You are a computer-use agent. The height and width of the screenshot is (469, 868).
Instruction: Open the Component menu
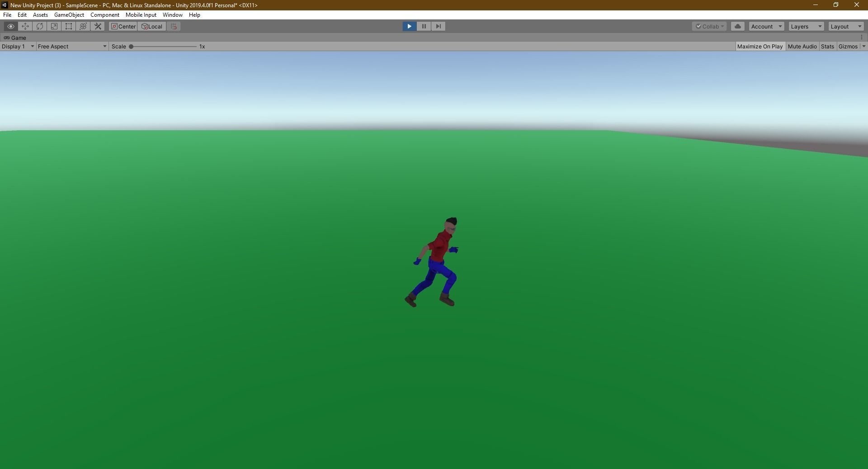[105, 15]
